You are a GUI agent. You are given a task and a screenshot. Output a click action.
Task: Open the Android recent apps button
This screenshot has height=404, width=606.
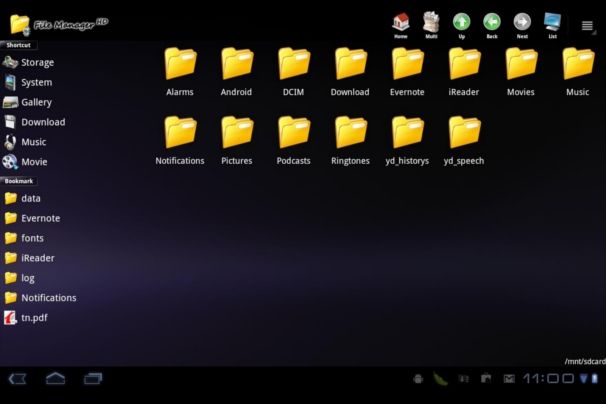[93, 378]
